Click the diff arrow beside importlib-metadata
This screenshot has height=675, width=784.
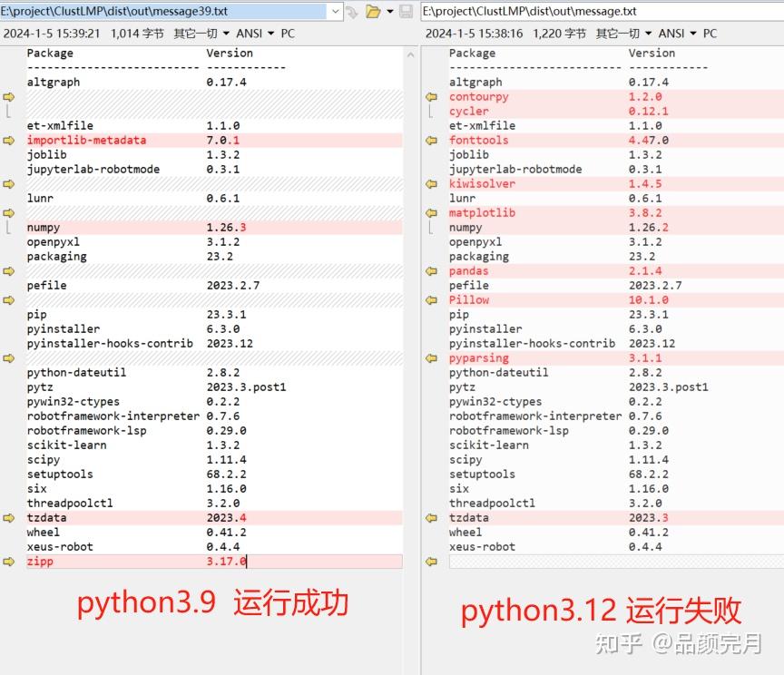[7, 140]
